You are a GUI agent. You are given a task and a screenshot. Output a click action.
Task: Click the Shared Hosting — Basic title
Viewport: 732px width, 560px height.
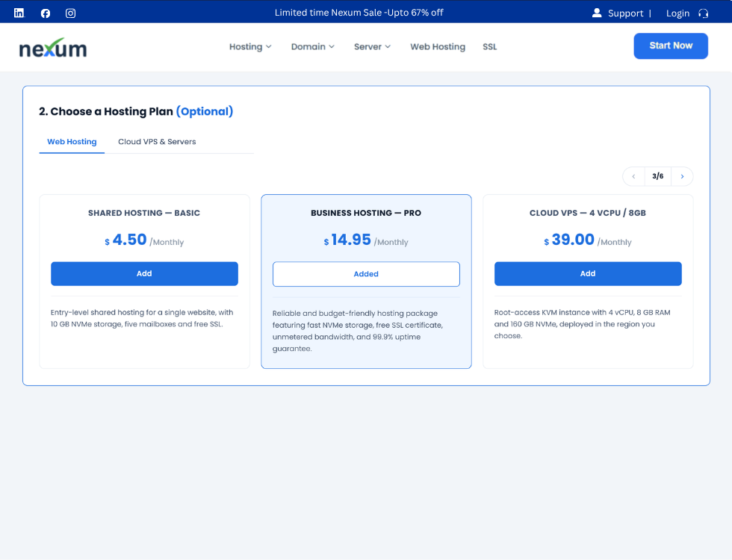144,213
